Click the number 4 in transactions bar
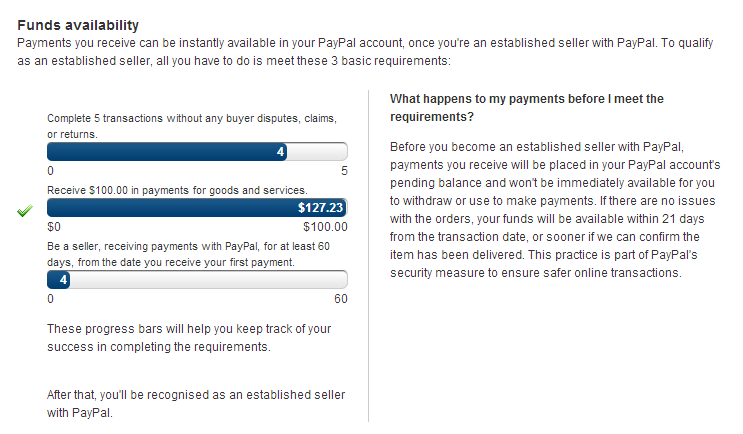This screenshot has height=434, width=743. click(x=281, y=152)
